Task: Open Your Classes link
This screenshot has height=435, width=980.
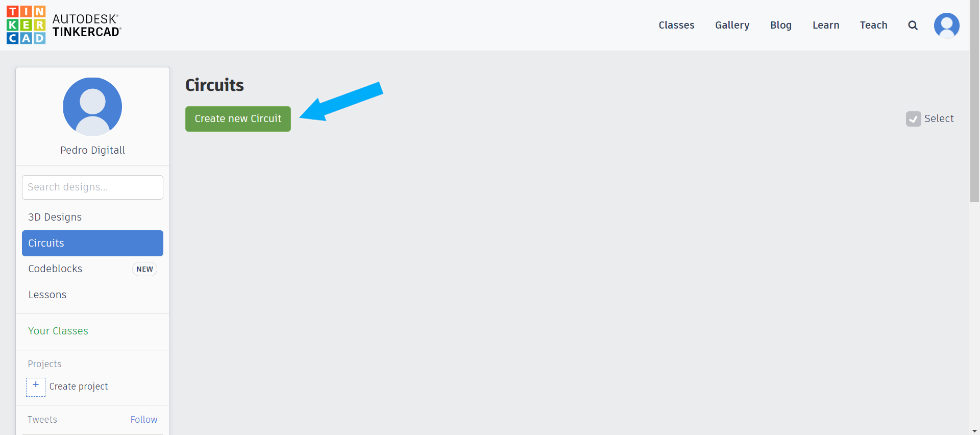Action: click(x=58, y=331)
